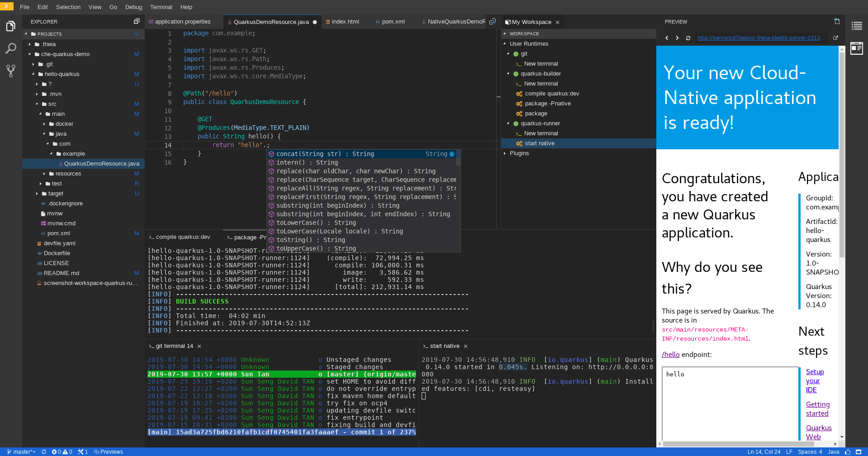Toggle the Previews status bar item
Screen dimensions: 868x456
point(109,451)
